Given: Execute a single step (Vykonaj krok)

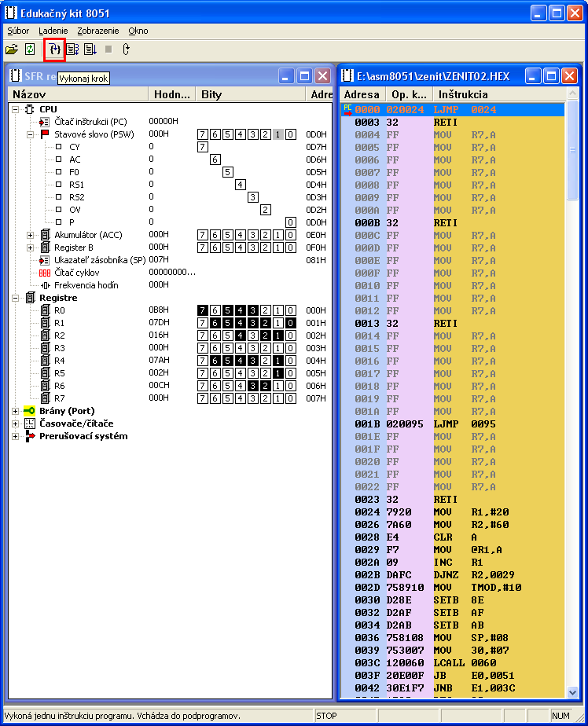Looking at the screenshot, I should point(55,49).
